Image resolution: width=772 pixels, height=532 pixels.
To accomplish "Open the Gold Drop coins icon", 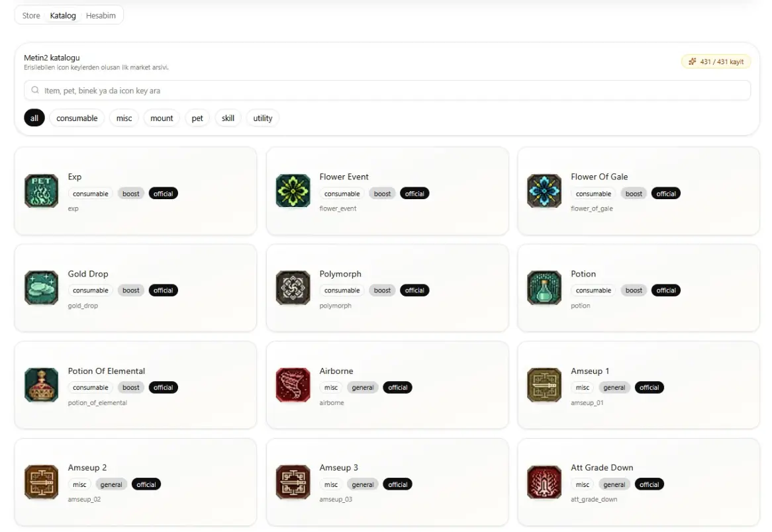I will pyautogui.click(x=41, y=288).
